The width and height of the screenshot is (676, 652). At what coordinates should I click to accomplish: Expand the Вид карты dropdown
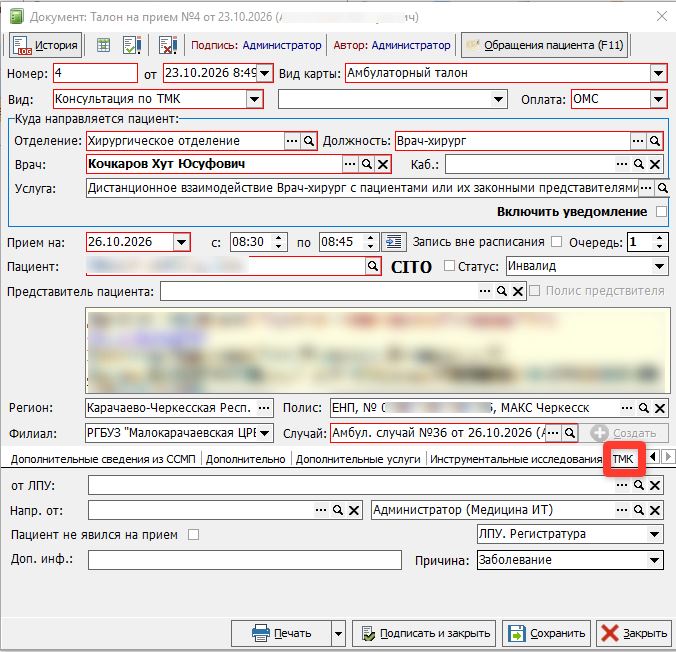[658, 73]
